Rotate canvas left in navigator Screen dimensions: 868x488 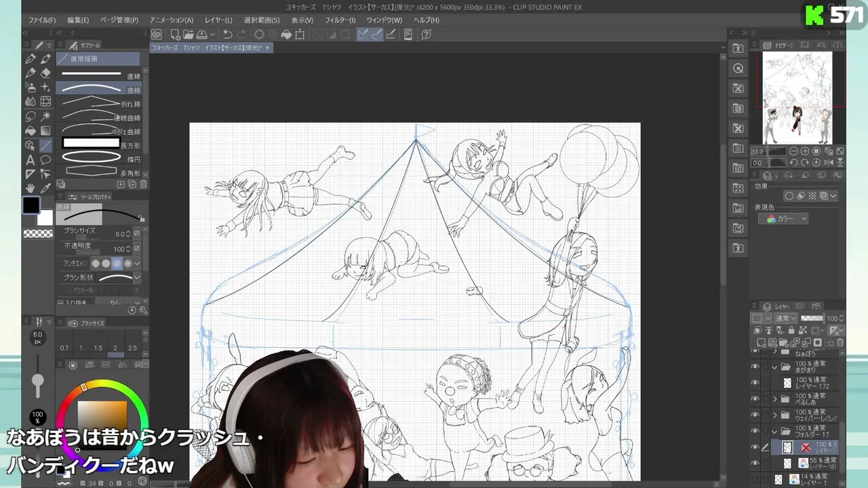click(793, 163)
